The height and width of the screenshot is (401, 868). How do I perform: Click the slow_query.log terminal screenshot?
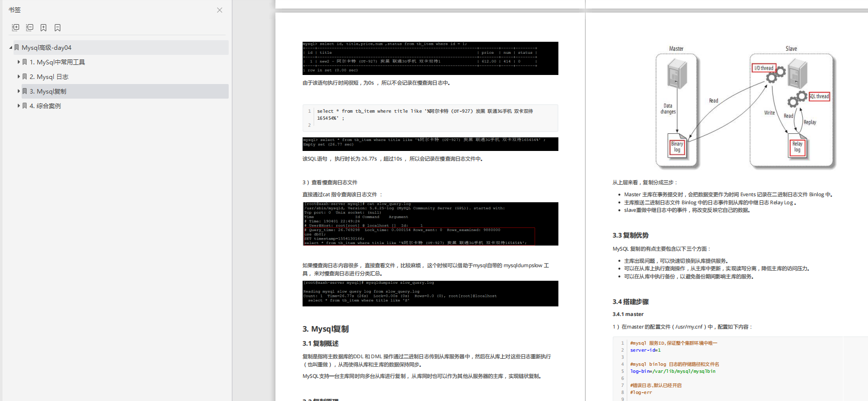(430, 224)
